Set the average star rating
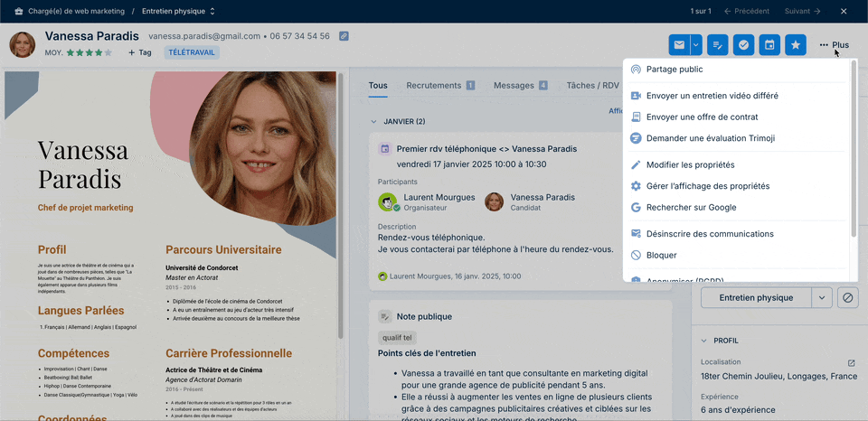Viewport: 868px width, 421px height. pos(90,52)
